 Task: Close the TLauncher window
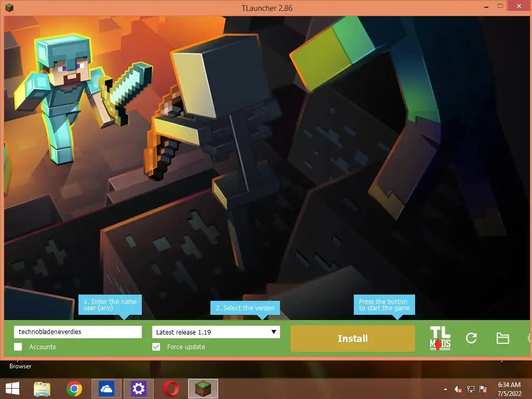pyautogui.click(x=519, y=6)
